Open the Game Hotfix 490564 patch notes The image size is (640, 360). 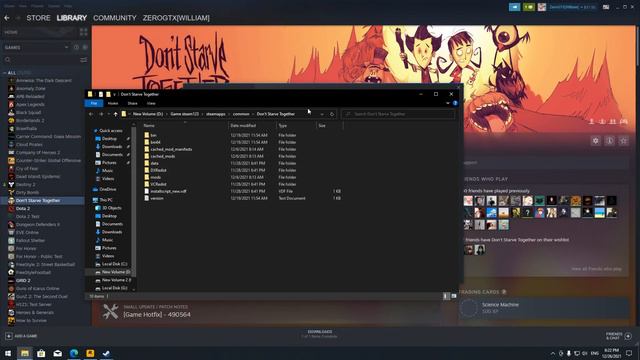tap(157, 315)
